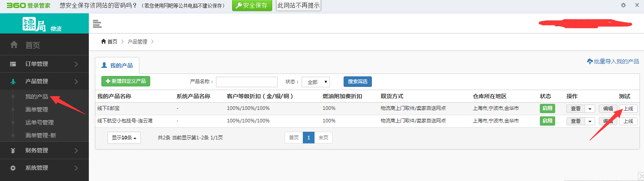The height and width of the screenshot is (181, 644).
Task: Click the 订单管理 card icon
Action: tap(13, 64)
